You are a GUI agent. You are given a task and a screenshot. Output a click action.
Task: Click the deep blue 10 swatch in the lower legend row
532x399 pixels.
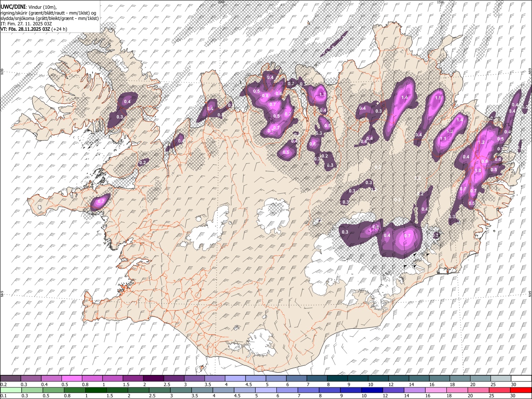[372, 390]
